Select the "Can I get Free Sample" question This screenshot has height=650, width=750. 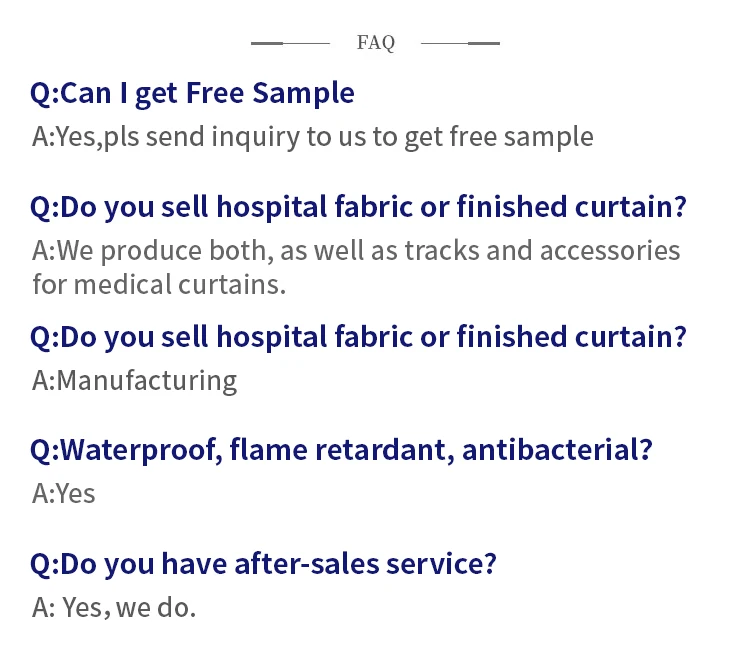(x=192, y=93)
